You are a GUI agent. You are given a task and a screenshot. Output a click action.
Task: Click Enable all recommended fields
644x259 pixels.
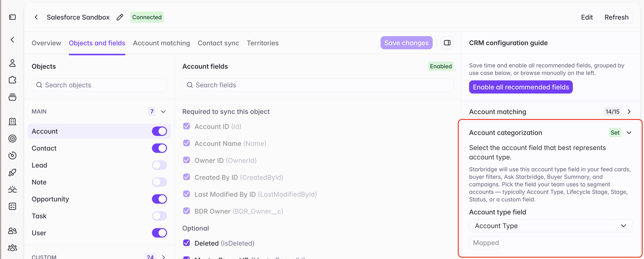[x=521, y=87]
